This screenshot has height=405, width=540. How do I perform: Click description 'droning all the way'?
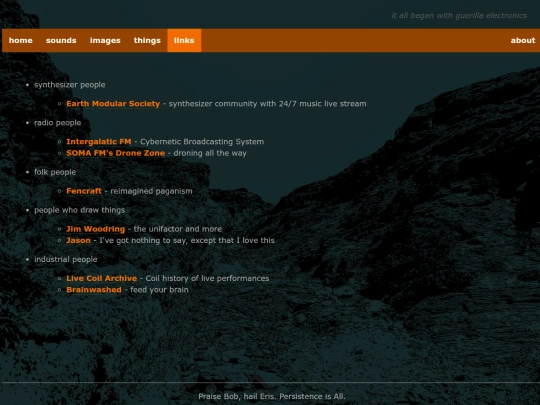(x=210, y=153)
